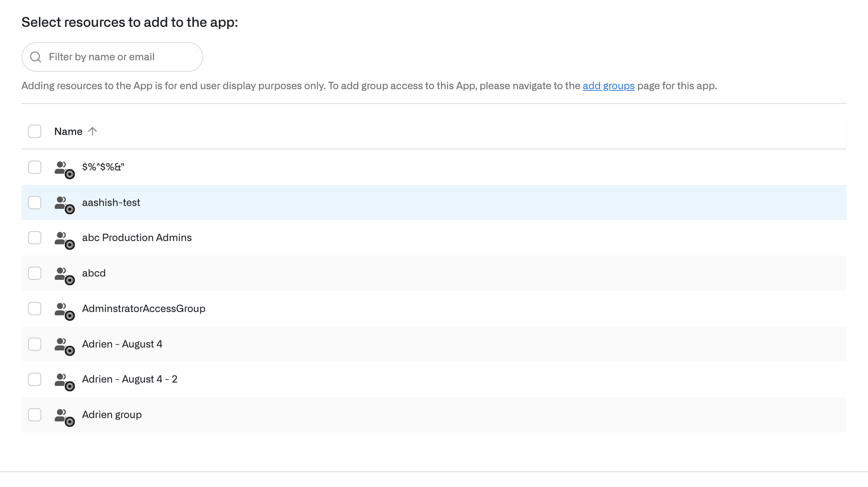Toggle the select-all checkbox in header
This screenshot has height=487, width=868.
[35, 131]
